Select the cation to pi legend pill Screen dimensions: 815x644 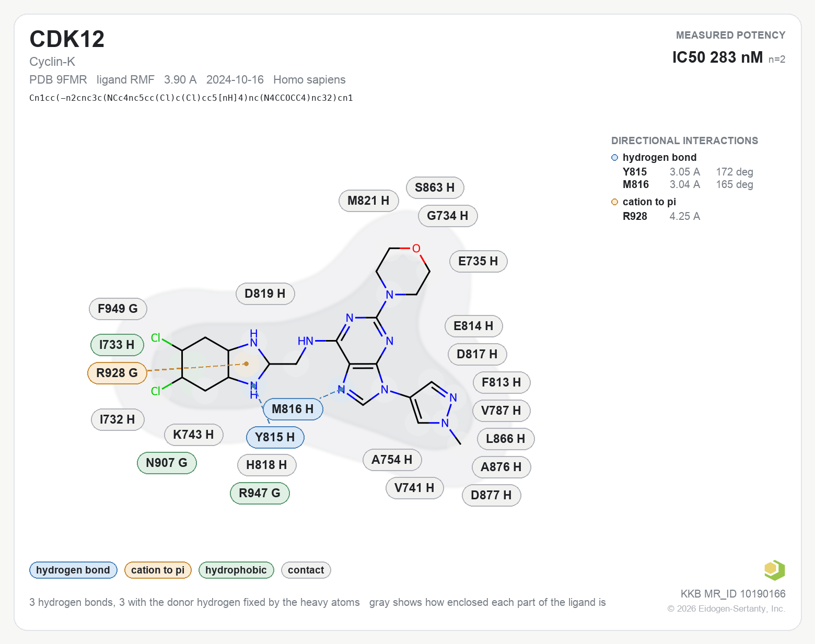[x=158, y=570]
